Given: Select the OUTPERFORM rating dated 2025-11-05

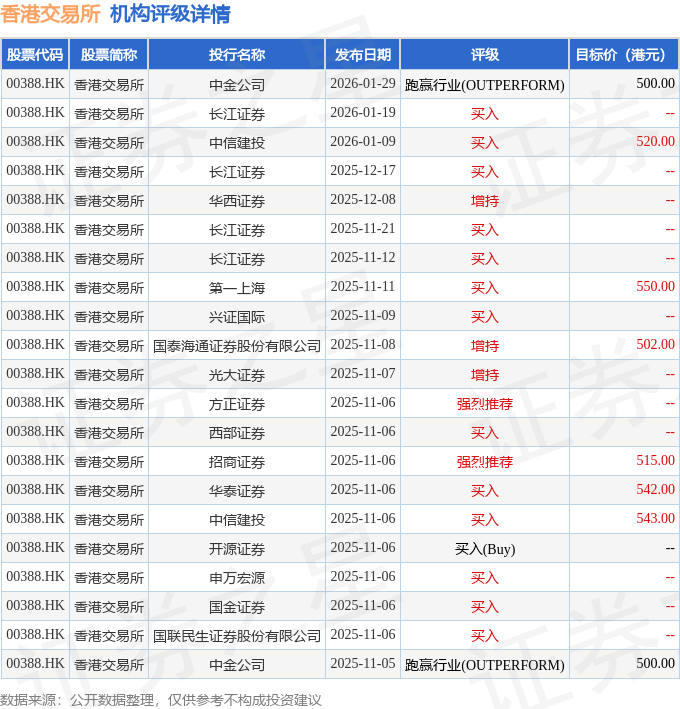Looking at the screenshot, I should point(485,665).
